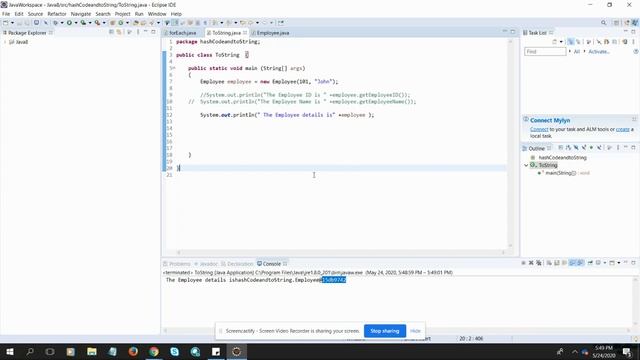Click New Task icon in Task List

pos(554,42)
